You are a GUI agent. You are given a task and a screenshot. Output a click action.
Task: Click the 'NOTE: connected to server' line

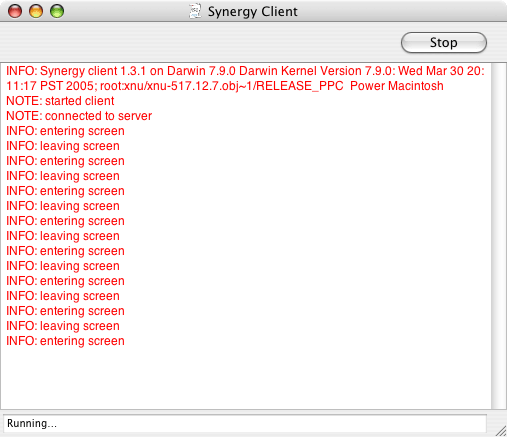tap(79, 116)
